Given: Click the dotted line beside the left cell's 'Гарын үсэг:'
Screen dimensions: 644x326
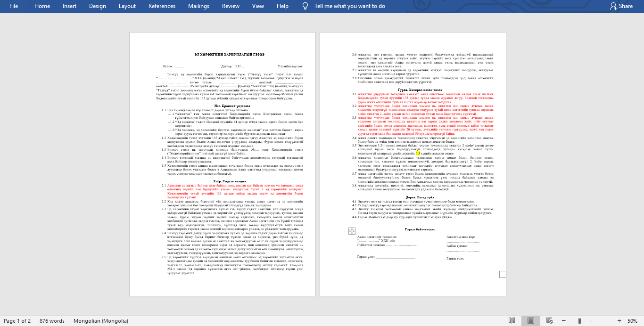Looking at the screenshot, I should point(396,257).
